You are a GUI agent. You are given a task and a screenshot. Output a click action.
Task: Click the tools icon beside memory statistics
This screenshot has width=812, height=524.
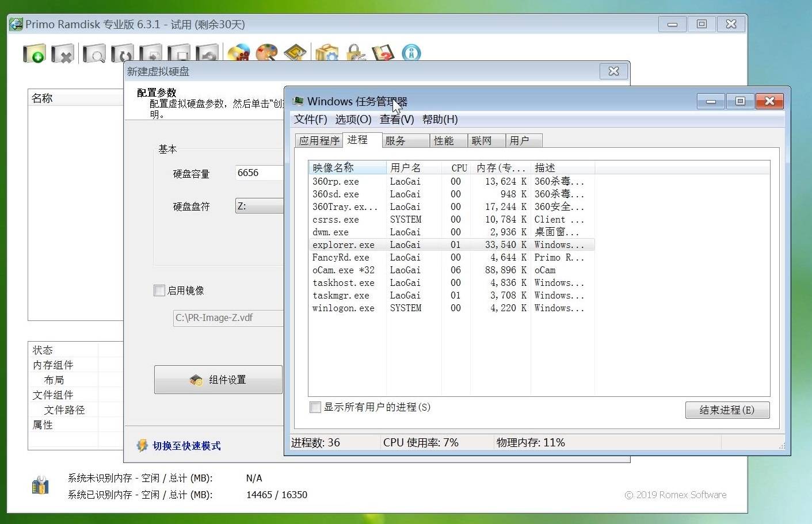[x=40, y=485]
